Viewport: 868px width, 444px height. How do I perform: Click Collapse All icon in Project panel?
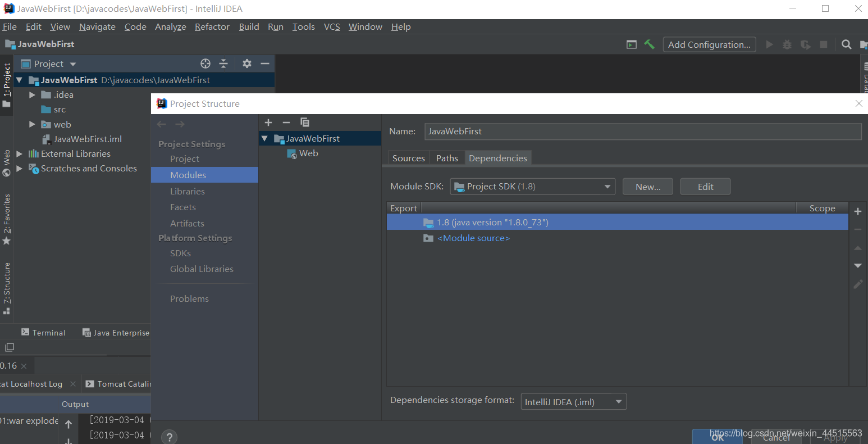[223, 64]
